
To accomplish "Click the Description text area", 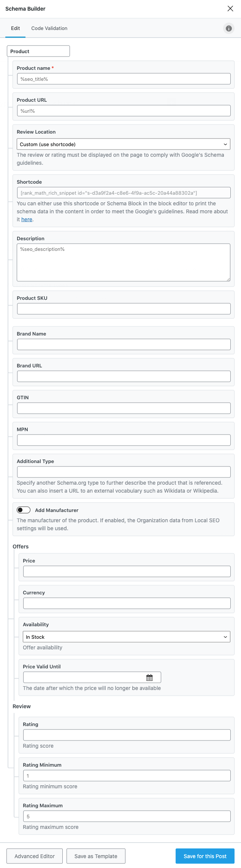I will (124, 262).
